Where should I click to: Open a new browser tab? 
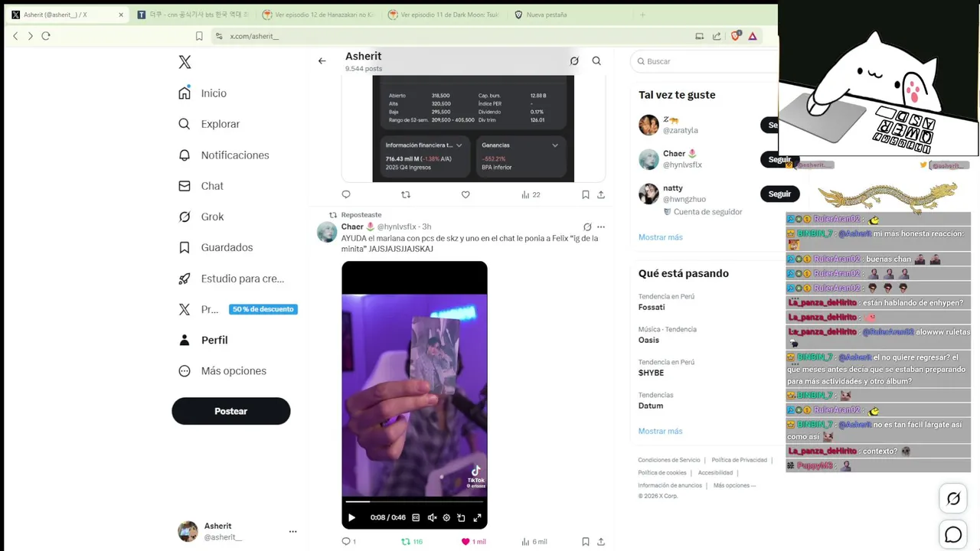[x=642, y=15]
